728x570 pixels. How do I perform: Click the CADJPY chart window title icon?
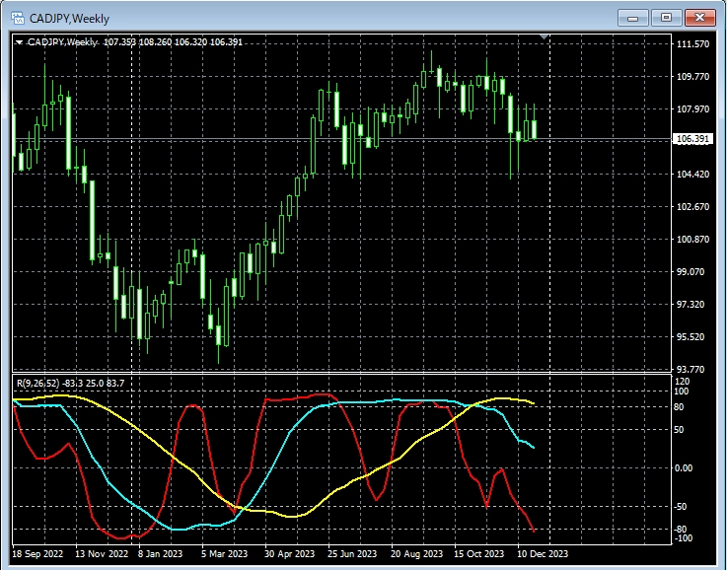[x=18, y=18]
